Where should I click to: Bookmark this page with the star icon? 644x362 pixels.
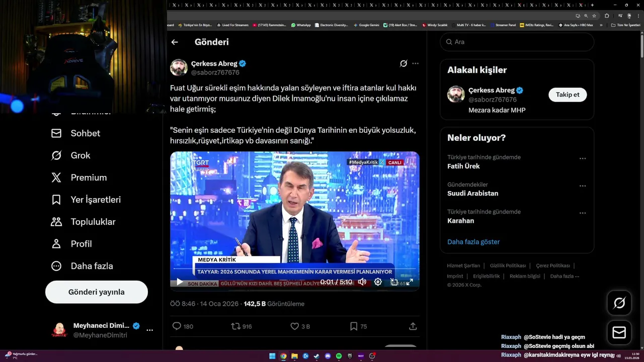tap(594, 16)
